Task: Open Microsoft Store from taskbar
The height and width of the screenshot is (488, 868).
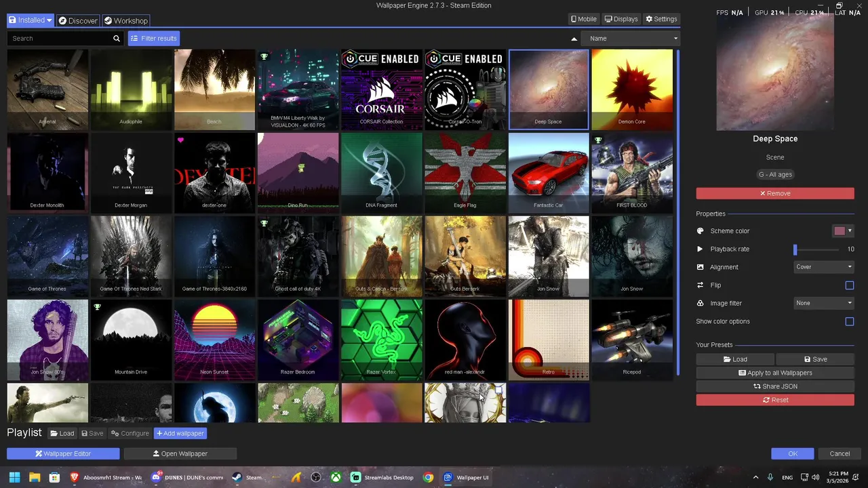Action: coord(54,477)
